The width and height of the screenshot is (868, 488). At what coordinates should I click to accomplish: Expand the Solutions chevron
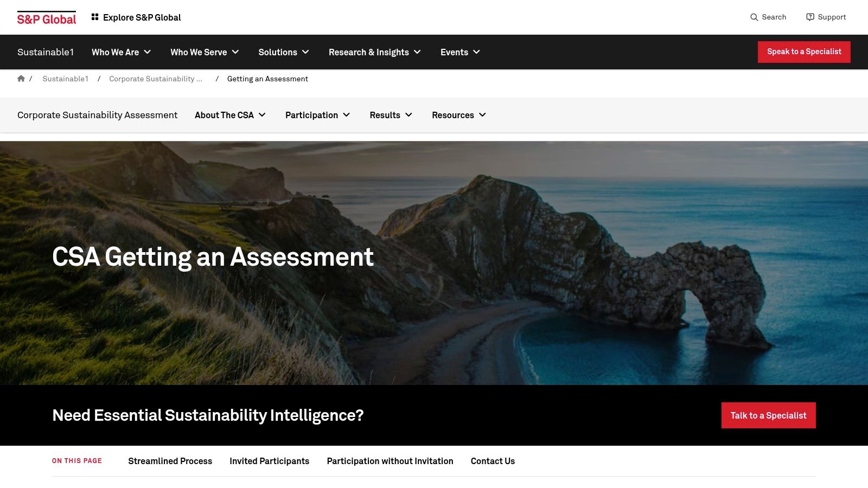coord(305,52)
